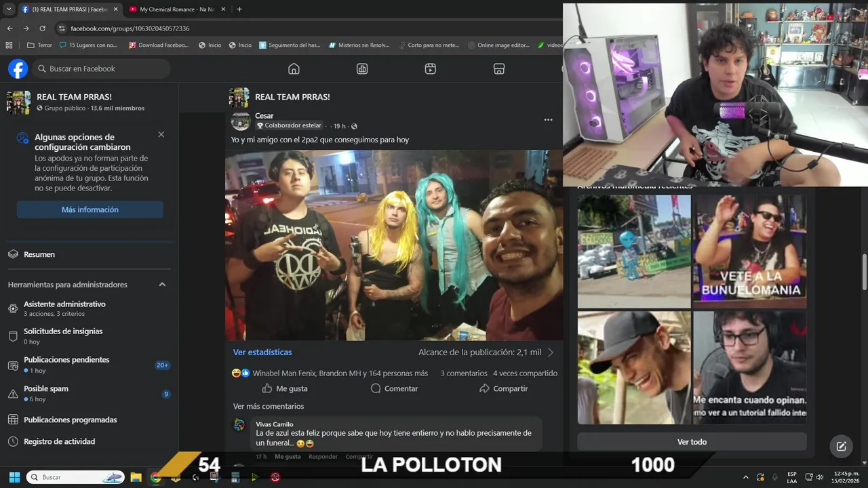Viewport: 868px width, 488px height.
Task: Collapse Herramientas para administradores section
Action: (x=162, y=285)
